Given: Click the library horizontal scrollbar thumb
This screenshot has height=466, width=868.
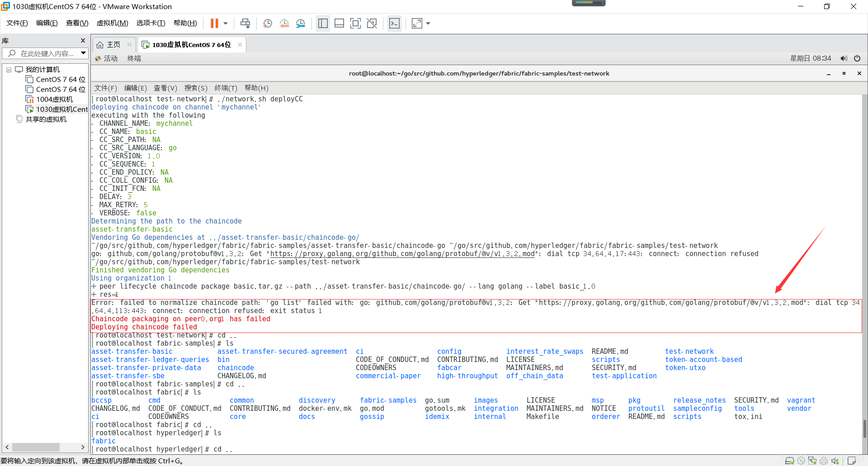Looking at the screenshot, I should [36, 447].
